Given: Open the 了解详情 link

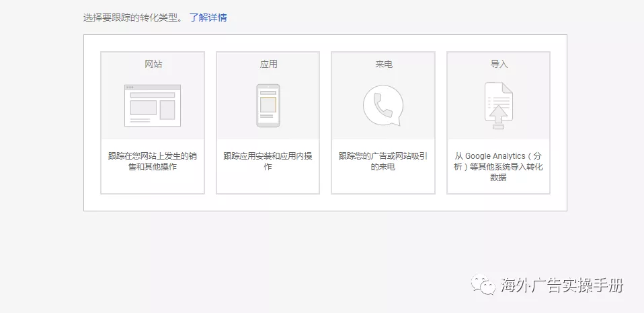Looking at the screenshot, I should tap(208, 18).
